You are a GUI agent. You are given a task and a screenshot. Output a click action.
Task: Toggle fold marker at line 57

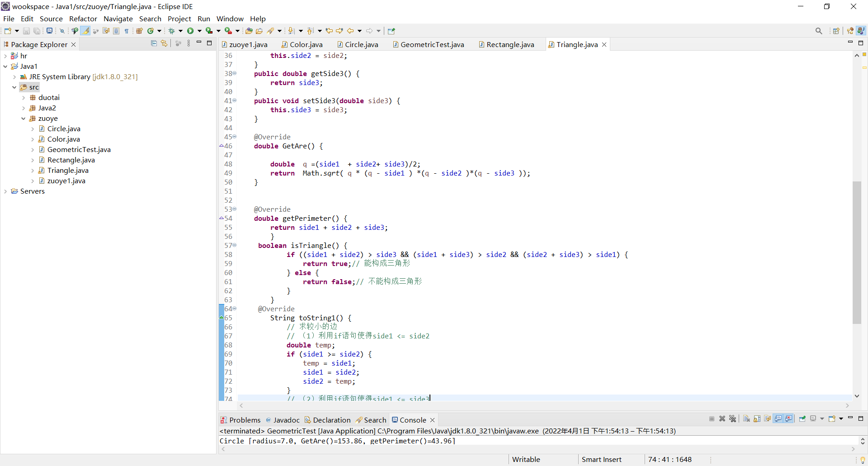[235, 245]
